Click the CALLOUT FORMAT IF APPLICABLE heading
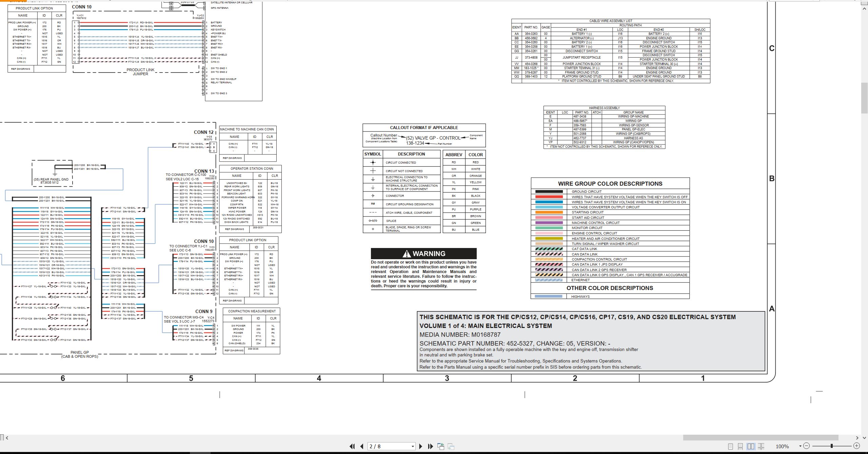The height and width of the screenshot is (454, 868). pyautogui.click(x=424, y=128)
